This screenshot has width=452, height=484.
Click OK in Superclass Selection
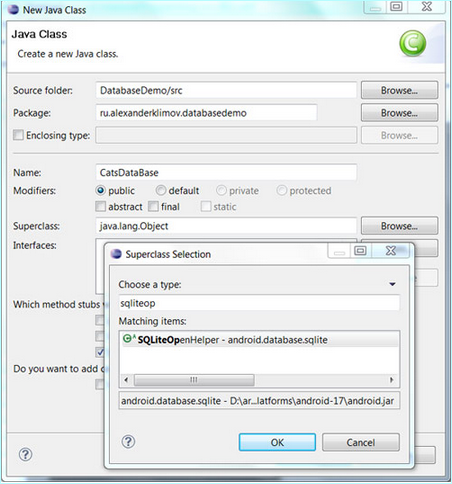(277, 442)
